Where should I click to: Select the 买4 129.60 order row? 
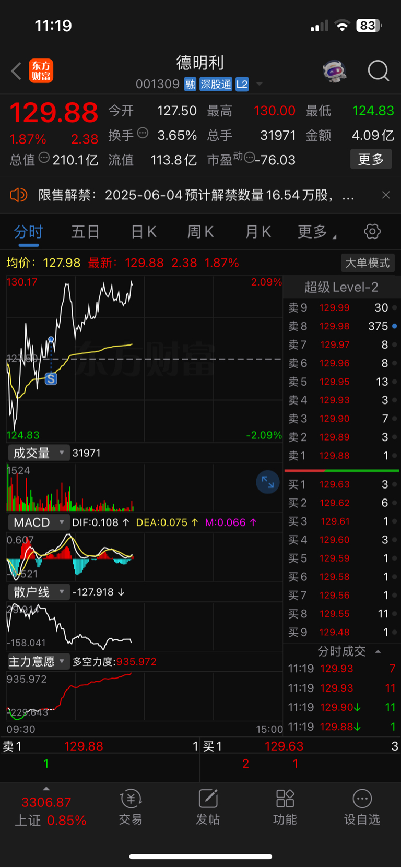(341, 540)
